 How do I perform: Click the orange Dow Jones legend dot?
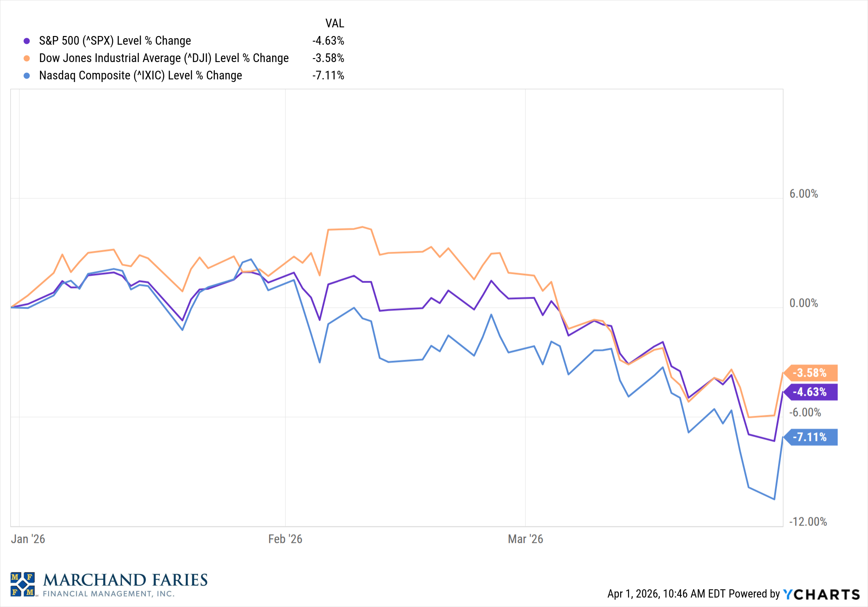coord(27,58)
